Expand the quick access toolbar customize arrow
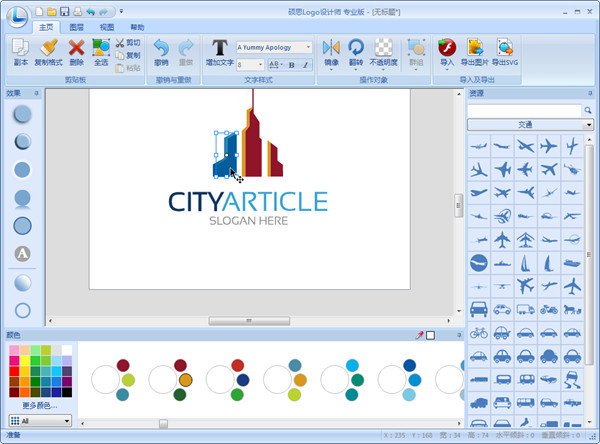600x444 pixels. (x=121, y=11)
